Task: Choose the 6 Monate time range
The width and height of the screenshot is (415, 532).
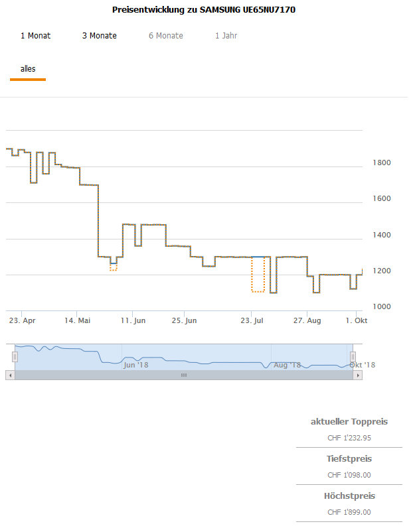Action: coord(166,36)
